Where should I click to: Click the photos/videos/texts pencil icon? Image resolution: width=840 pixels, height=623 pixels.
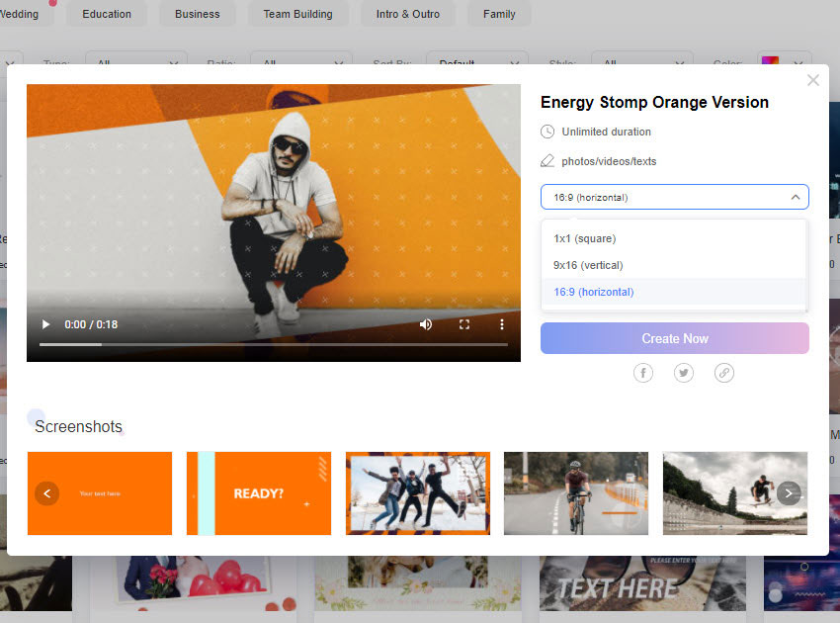click(x=547, y=161)
